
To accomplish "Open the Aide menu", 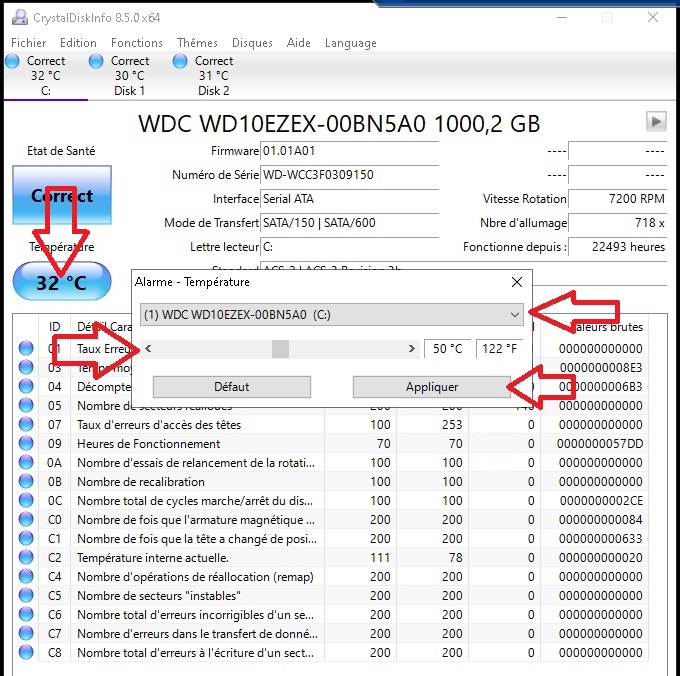I will pyautogui.click(x=298, y=43).
